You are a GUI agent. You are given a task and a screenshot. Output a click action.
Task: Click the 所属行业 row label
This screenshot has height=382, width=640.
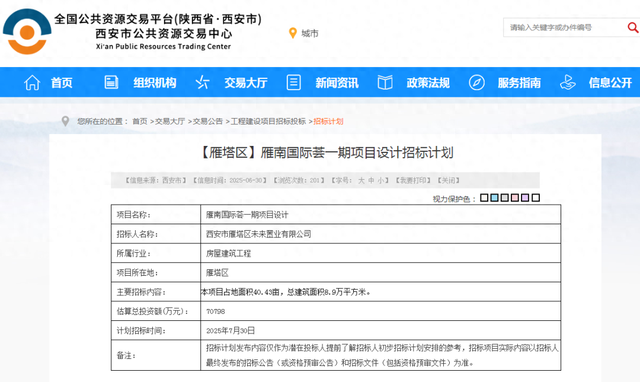[x=133, y=253]
